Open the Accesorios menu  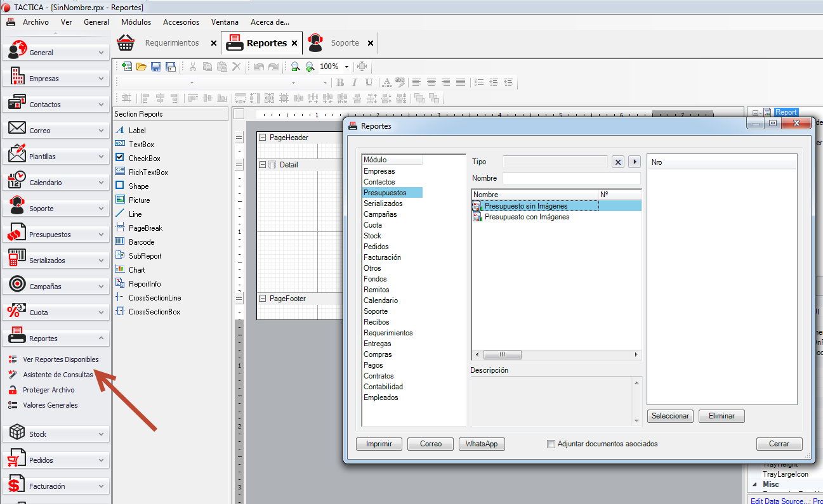click(181, 22)
